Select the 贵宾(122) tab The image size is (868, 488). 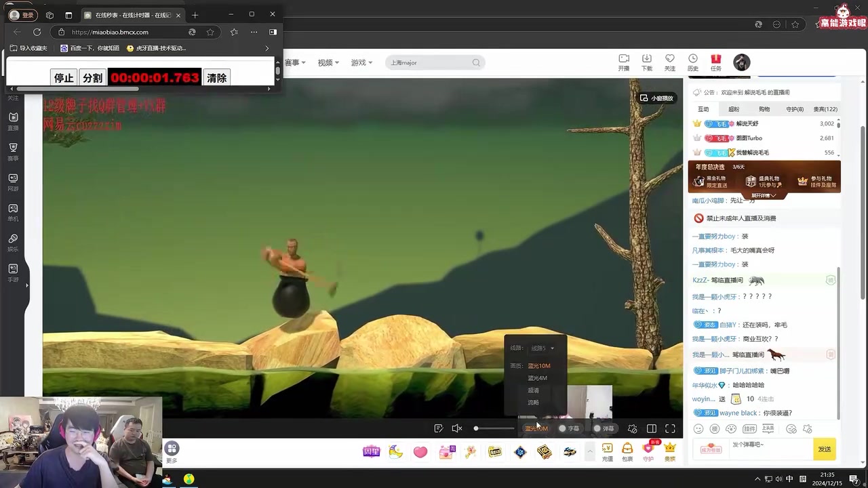click(x=825, y=109)
